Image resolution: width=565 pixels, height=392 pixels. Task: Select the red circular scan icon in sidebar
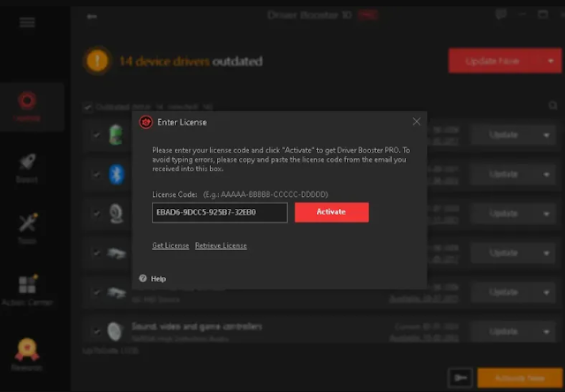[27, 101]
